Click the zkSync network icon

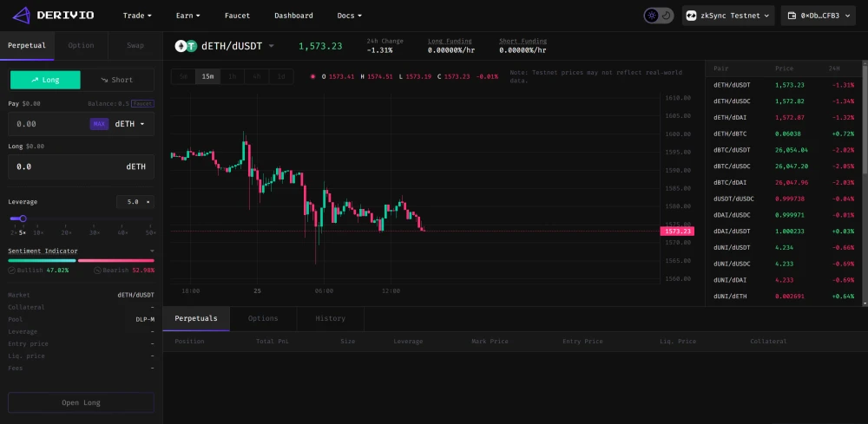[x=691, y=16]
